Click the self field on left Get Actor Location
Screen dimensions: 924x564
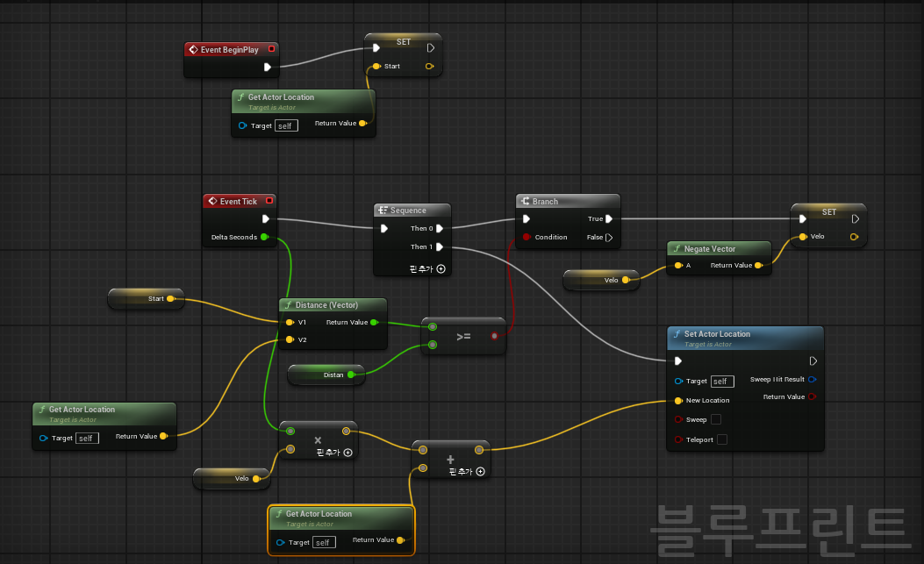click(x=87, y=438)
